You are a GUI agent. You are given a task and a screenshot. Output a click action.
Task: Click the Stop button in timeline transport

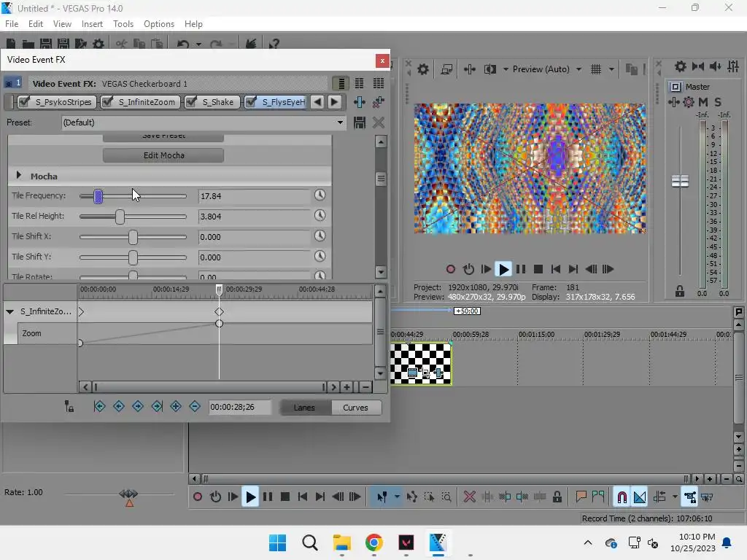pos(285,497)
